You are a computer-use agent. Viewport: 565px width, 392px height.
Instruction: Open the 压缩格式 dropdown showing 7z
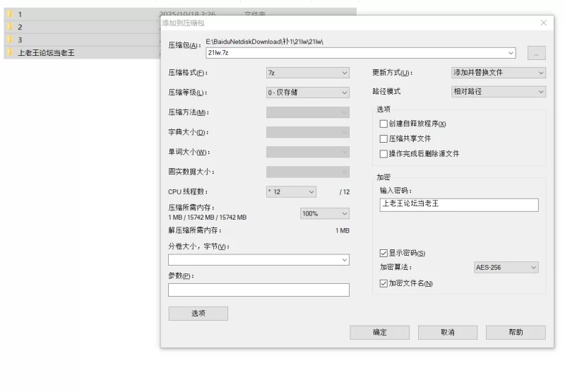click(307, 73)
